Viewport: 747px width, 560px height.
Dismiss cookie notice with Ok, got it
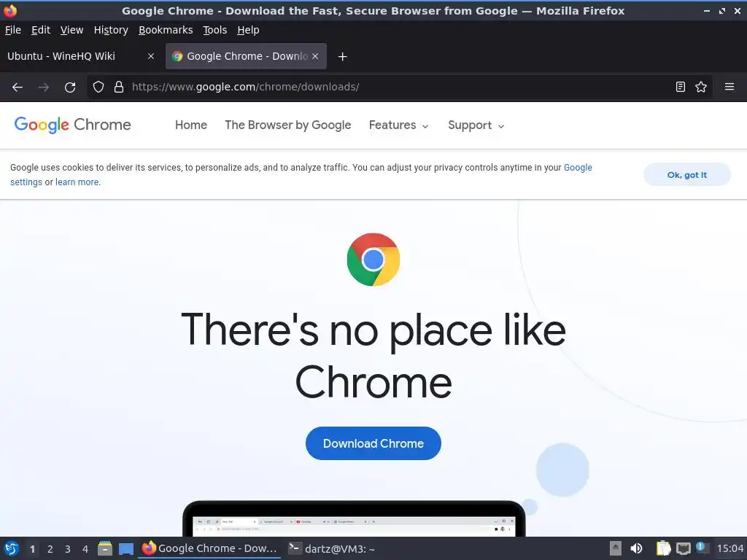pyautogui.click(x=686, y=175)
